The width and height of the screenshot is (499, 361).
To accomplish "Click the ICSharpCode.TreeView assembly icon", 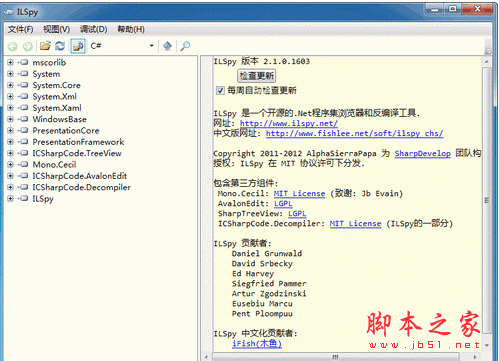I will pyautogui.click(x=24, y=153).
